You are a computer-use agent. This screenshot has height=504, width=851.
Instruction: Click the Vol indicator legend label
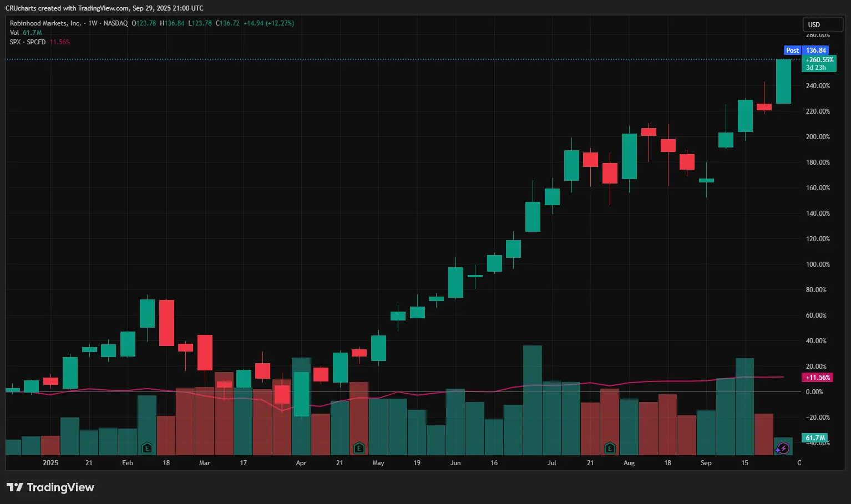tap(14, 33)
